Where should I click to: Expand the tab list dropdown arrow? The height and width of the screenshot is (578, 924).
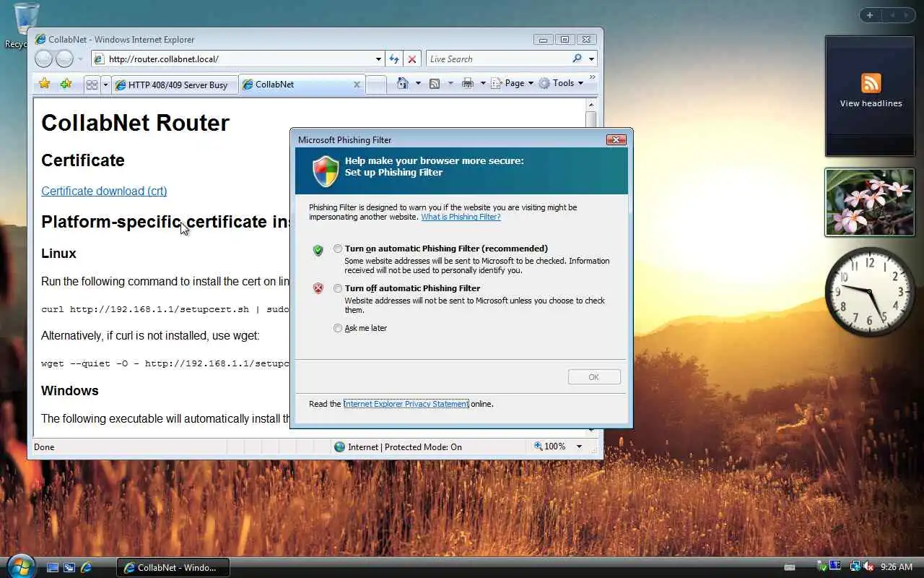[x=105, y=85]
